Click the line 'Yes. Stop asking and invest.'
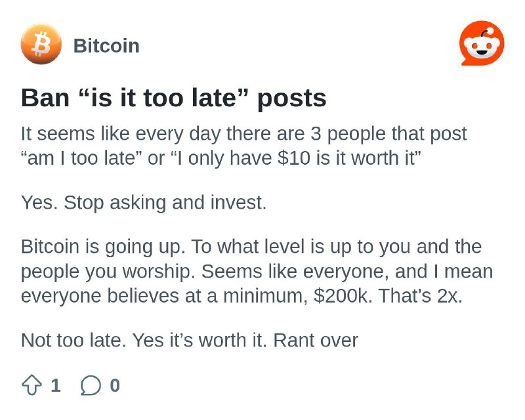This screenshot has width=525, height=420. (x=144, y=203)
